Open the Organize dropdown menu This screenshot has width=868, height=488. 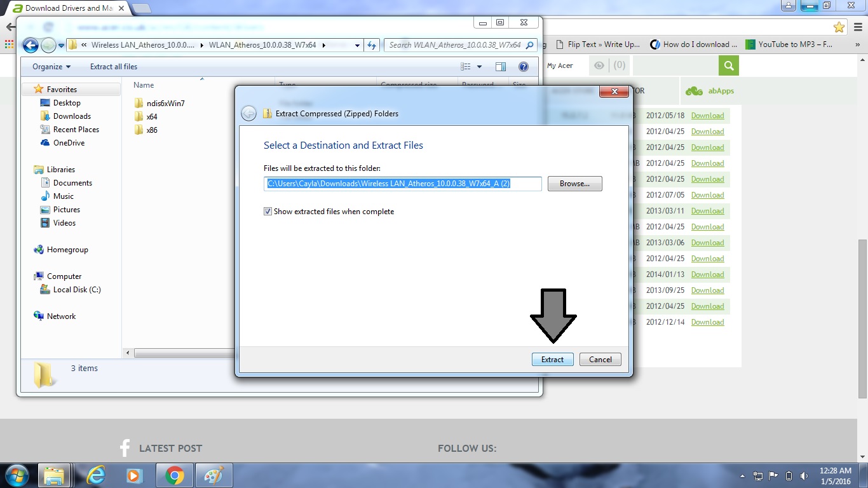[51, 67]
